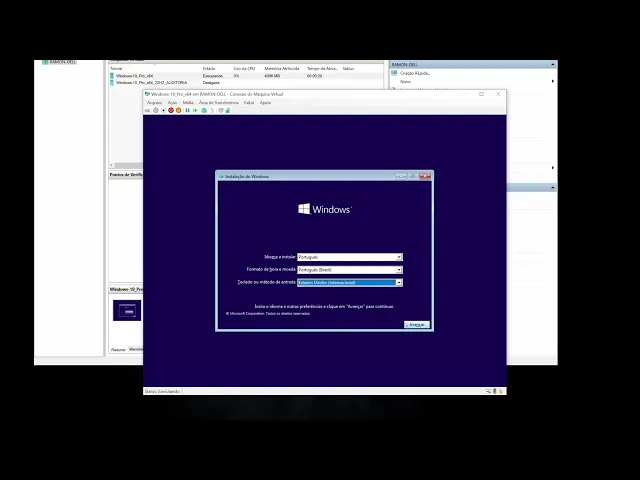Viewport: 640px width, 480px height.
Task: Click the first status bar icon in VM window
Action: 488,391
